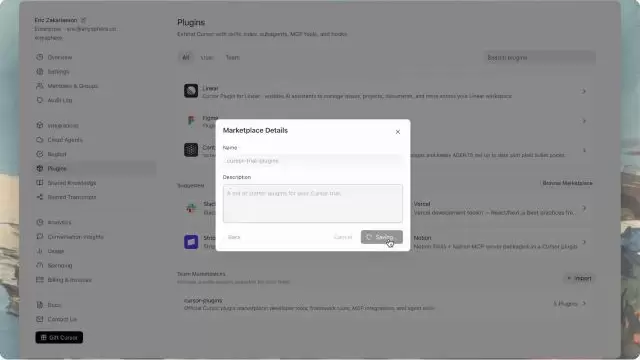This screenshot has width=640, height=360.
Task: Open the Integrations cube icon
Action: (x=40, y=125)
